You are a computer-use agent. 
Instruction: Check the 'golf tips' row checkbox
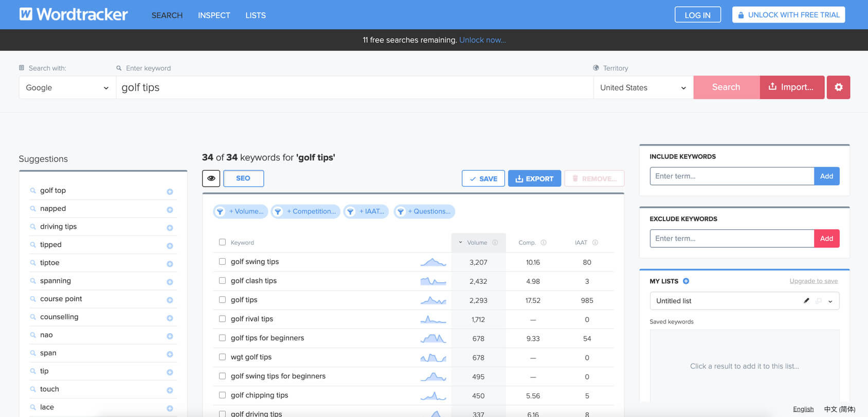point(222,300)
